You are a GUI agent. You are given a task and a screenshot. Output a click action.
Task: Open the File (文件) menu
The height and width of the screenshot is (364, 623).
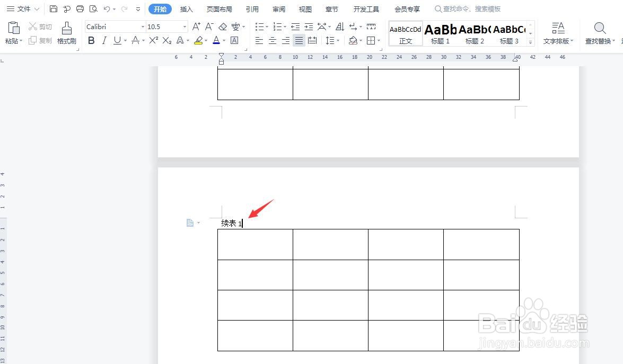click(23, 8)
